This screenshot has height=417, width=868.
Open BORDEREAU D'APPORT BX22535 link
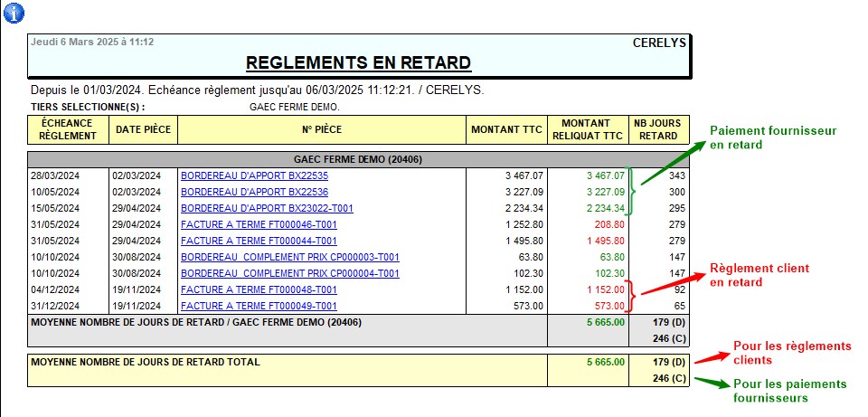click(254, 175)
